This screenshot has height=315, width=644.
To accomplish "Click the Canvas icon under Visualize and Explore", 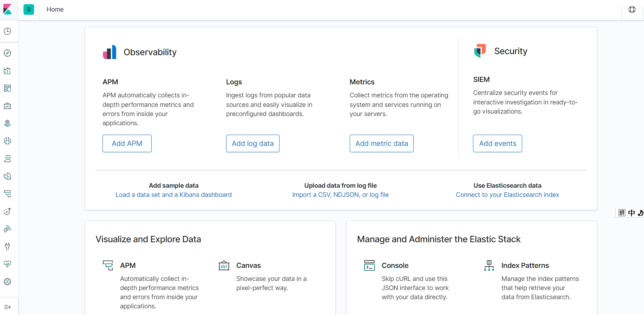I will [224, 265].
